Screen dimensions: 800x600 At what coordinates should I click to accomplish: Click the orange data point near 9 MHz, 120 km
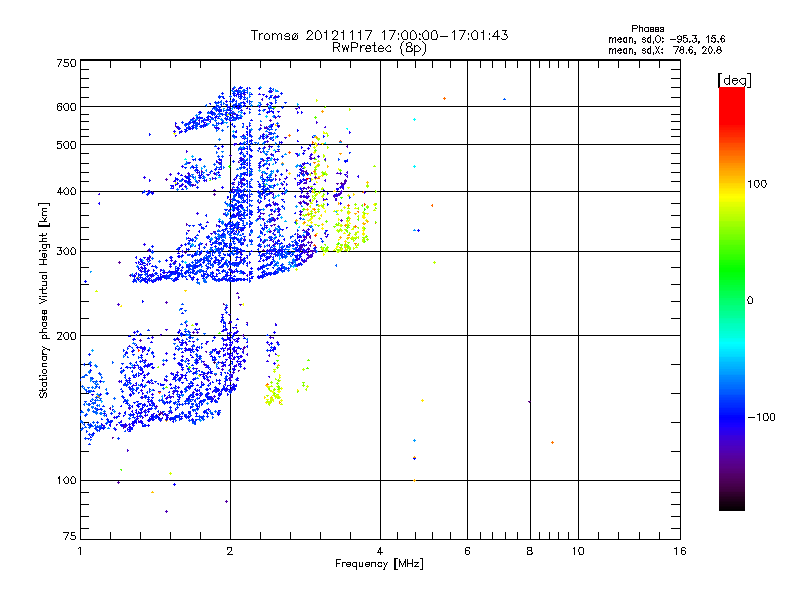tap(553, 442)
